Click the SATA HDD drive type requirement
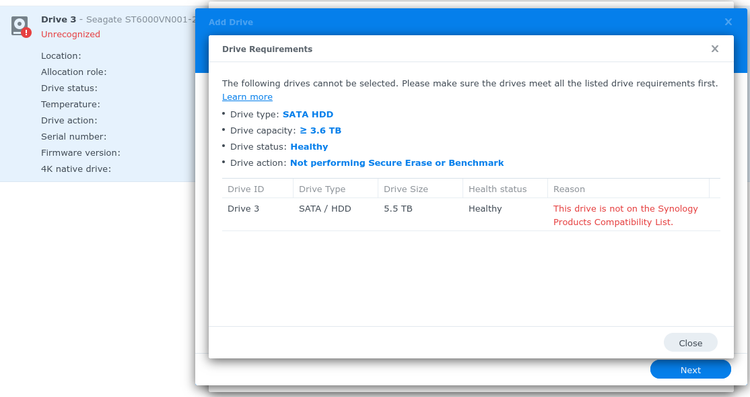The height and width of the screenshot is (397, 750). click(308, 114)
